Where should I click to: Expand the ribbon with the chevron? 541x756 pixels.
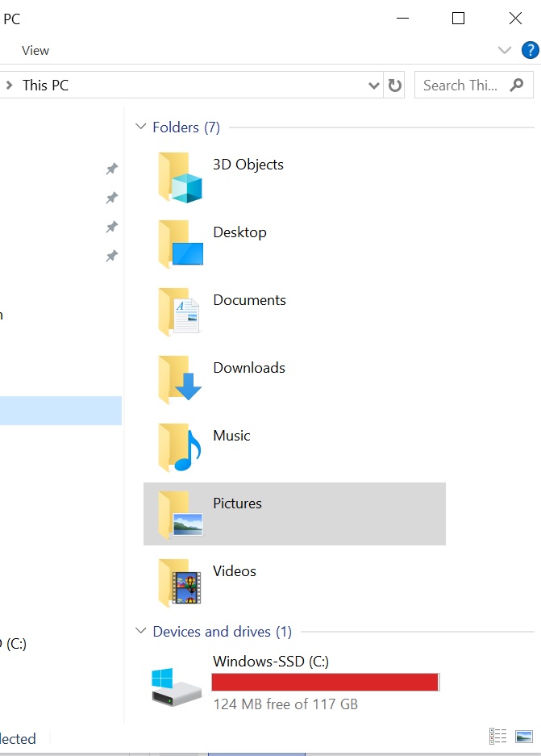505,50
